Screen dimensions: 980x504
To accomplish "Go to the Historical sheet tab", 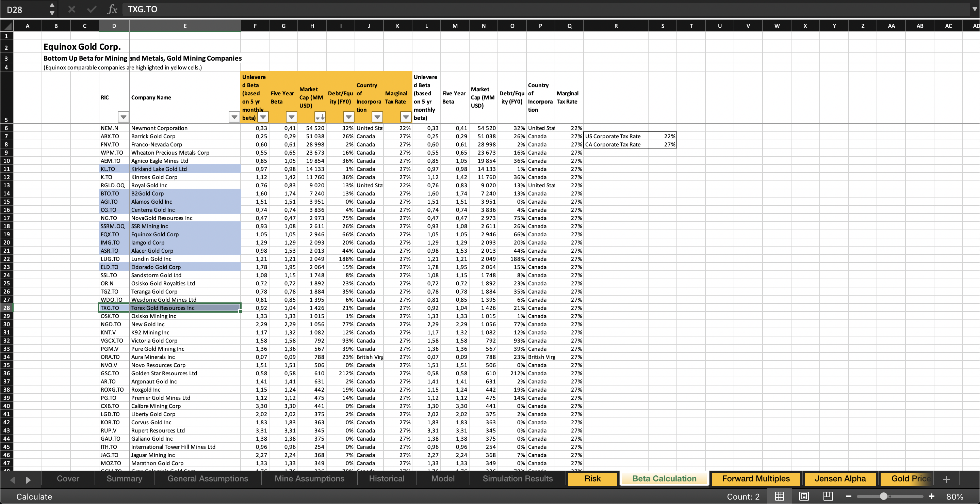I will (x=387, y=478).
